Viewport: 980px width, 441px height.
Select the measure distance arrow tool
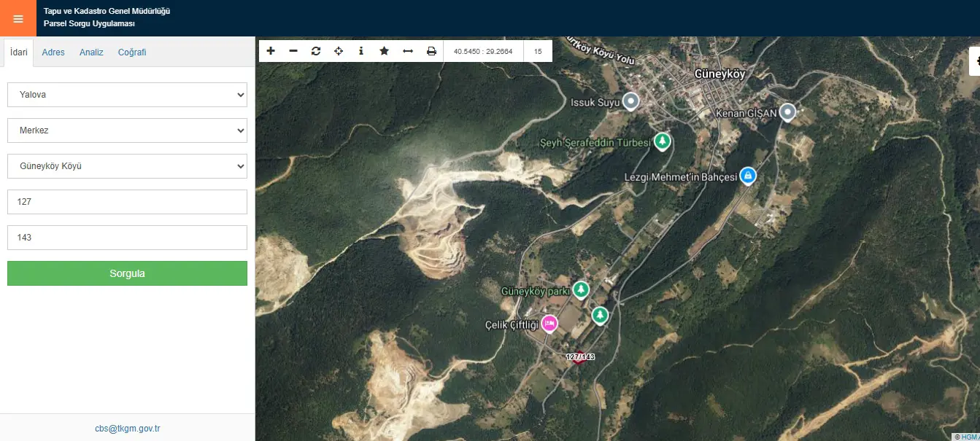coord(408,51)
